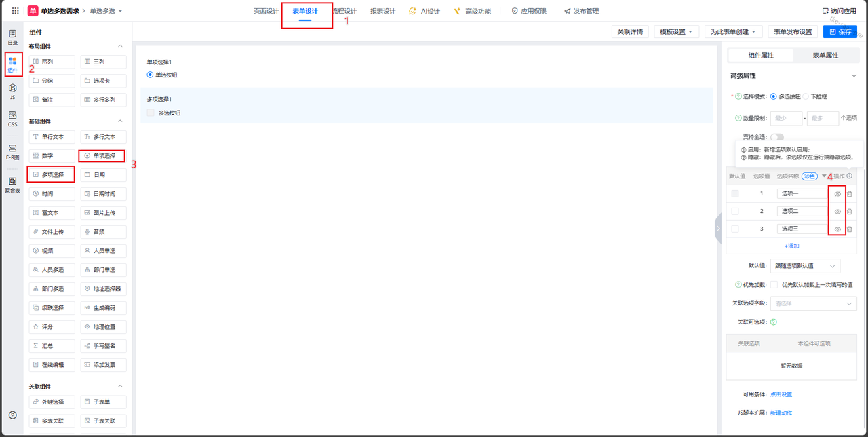This screenshot has width=868, height=437.
Task: Enable the 支持全选 switch
Action: click(x=777, y=138)
